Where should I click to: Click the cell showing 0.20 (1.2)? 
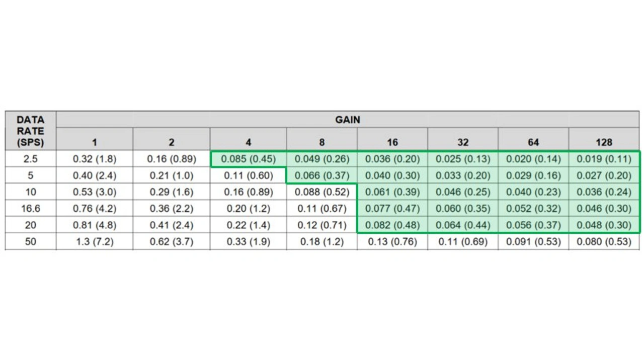click(x=249, y=208)
